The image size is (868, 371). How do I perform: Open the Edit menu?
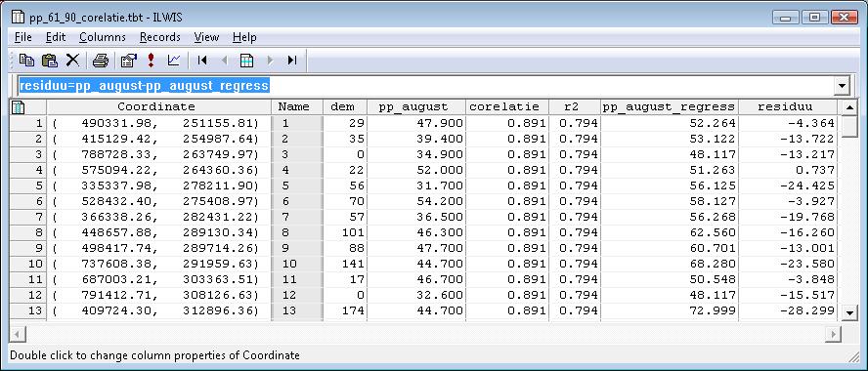pyautogui.click(x=56, y=37)
